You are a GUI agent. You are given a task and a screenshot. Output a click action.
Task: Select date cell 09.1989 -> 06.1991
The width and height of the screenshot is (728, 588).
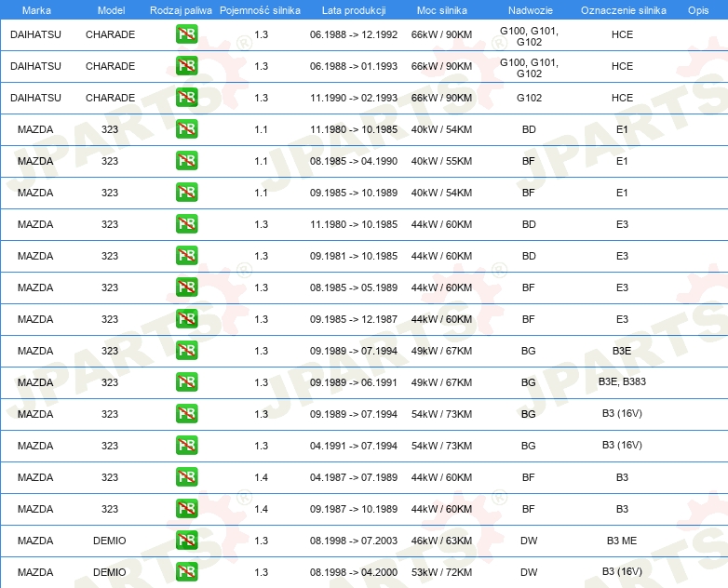coord(354,382)
